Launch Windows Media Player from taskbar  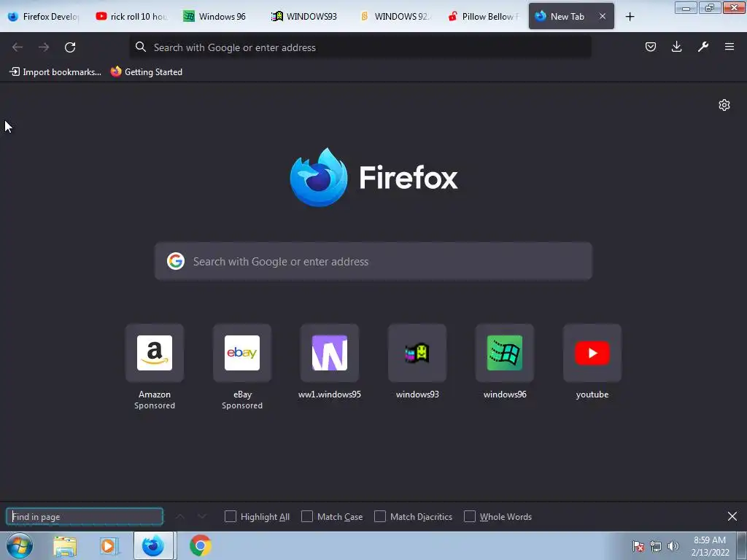pos(109,546)
